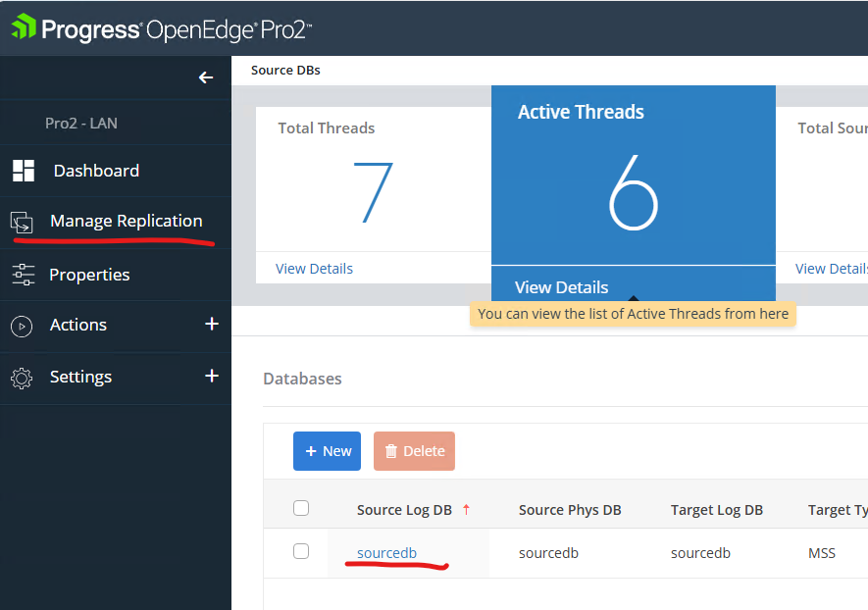868x610 pixels.
Task: Click the Properties sliders icon
Action: 23,275
